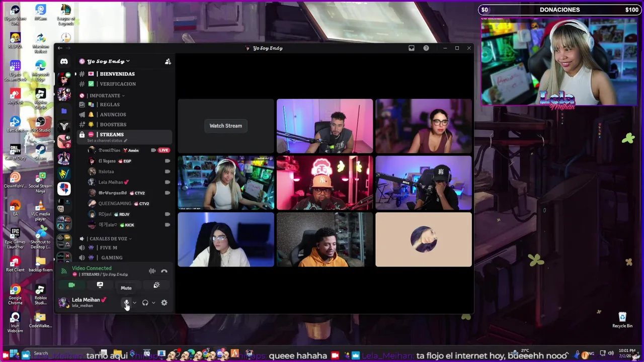Open the server folder icon in sidebar
644x362 pixels.
point(64,111)
